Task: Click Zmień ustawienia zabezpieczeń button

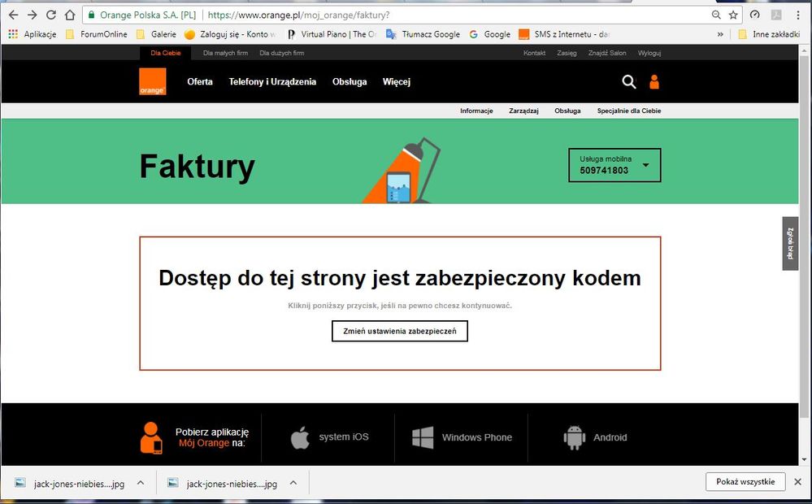Action: 399,331
